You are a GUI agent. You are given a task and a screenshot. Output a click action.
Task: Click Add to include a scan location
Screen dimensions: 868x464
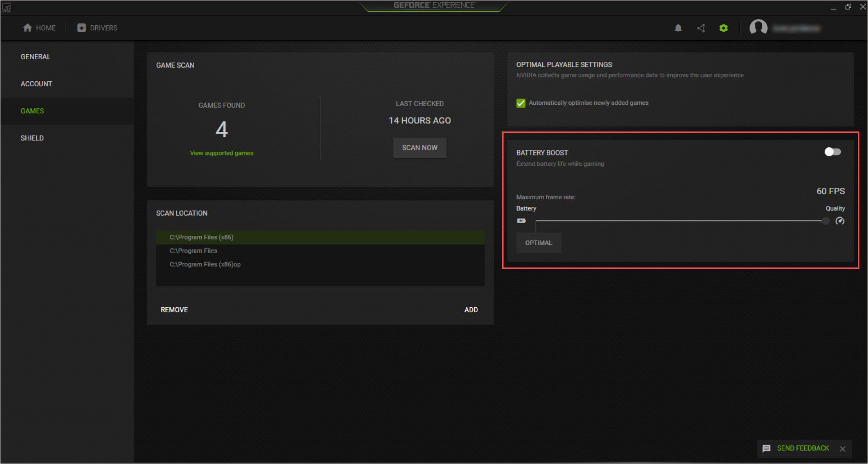tap(471, 309)
